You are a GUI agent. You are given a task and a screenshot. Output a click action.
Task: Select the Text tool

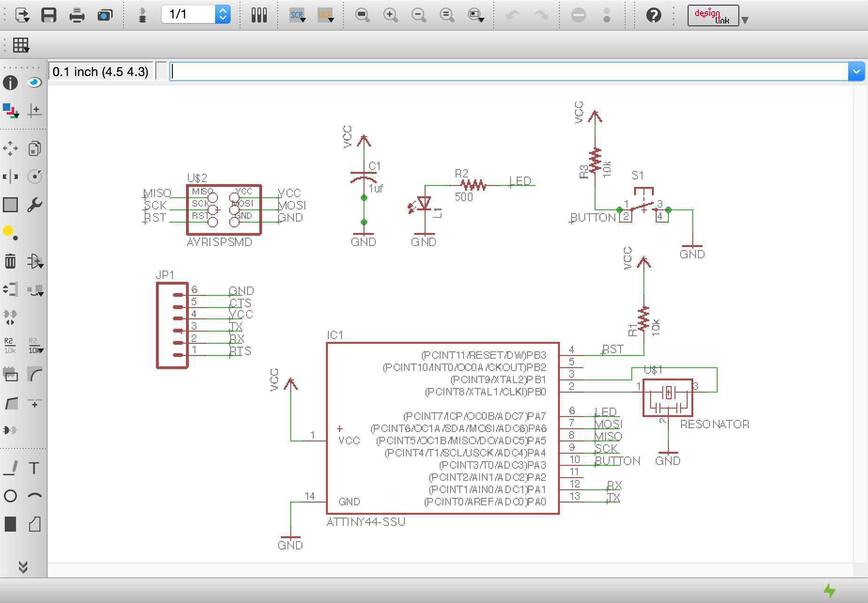[35, 468]
